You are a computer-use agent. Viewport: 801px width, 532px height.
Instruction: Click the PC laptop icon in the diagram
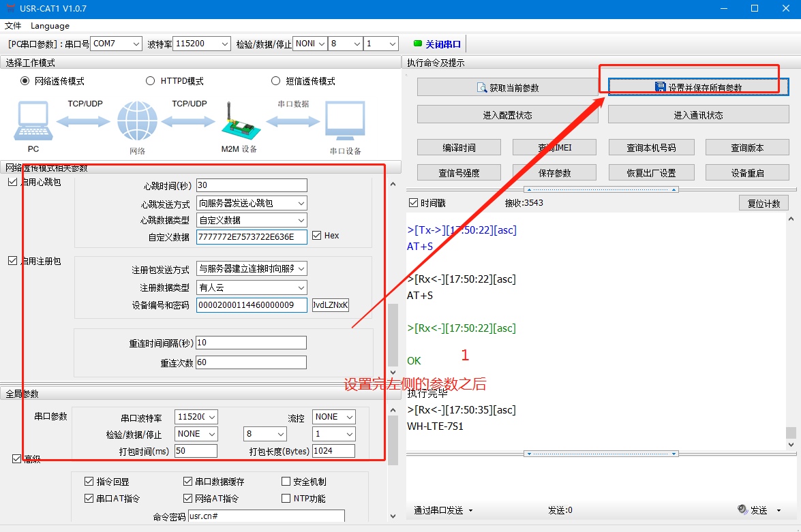[33, 121]
